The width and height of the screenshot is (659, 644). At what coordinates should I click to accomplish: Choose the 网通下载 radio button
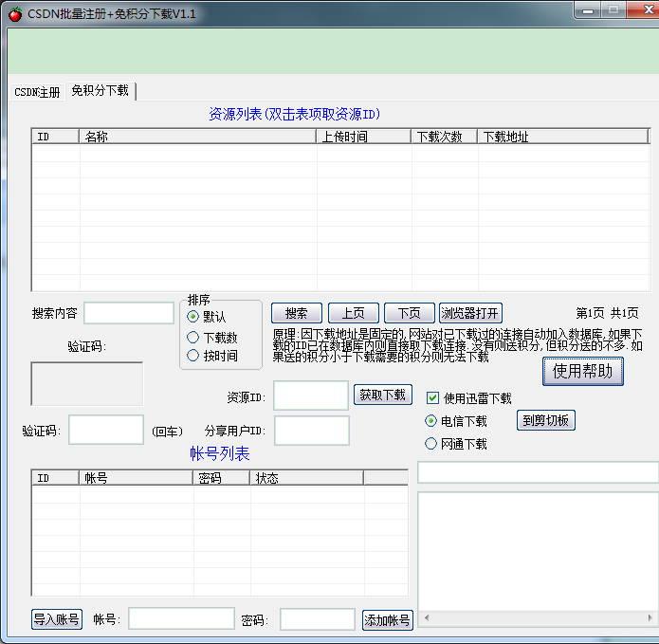click(431, 444)
